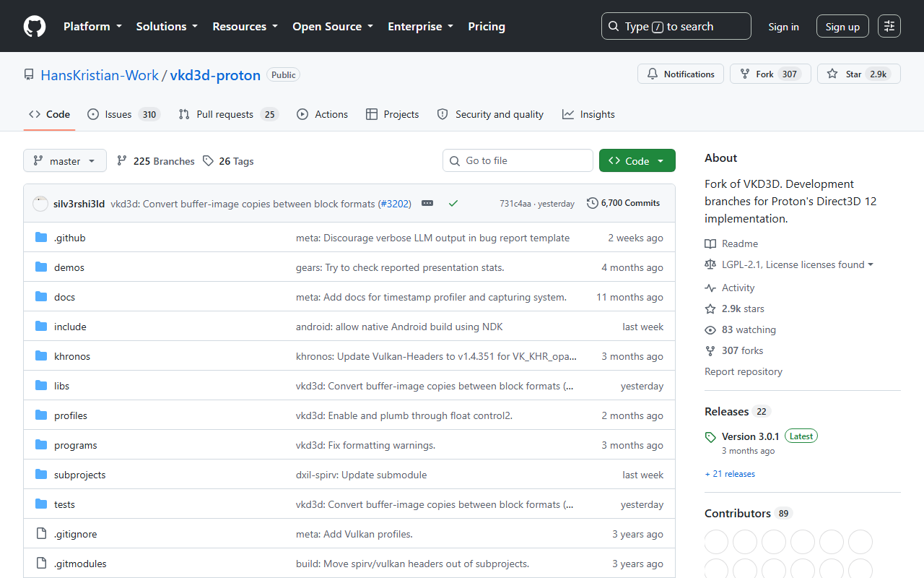924x578 pixels.
Task: Open commit 'vkd3d: Fix formatting warnings.'
Action: coord(365,445)
